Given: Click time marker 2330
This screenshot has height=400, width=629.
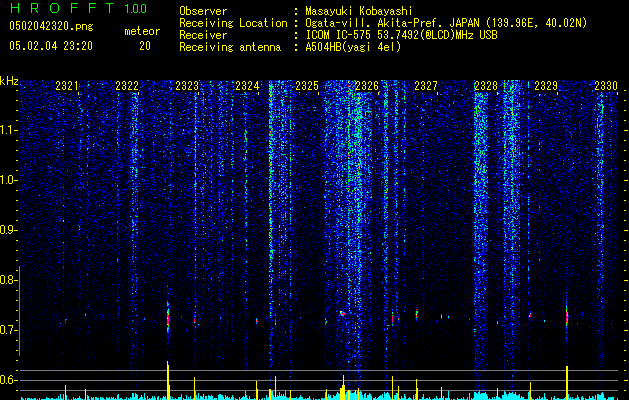Looking at the screenshot, I should point(606,86).
